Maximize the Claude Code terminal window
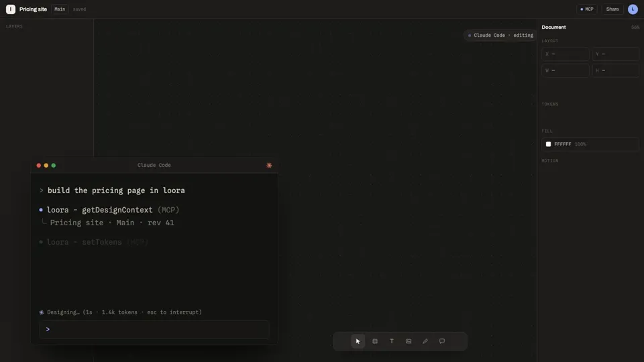The width and height of the screenshot is (644, 362). pos(54,166)
